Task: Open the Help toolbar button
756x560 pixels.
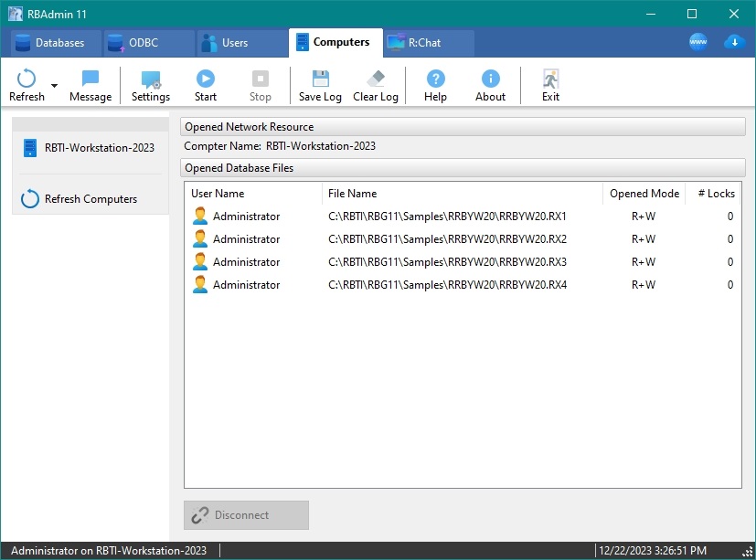Action: coord(435,85)
